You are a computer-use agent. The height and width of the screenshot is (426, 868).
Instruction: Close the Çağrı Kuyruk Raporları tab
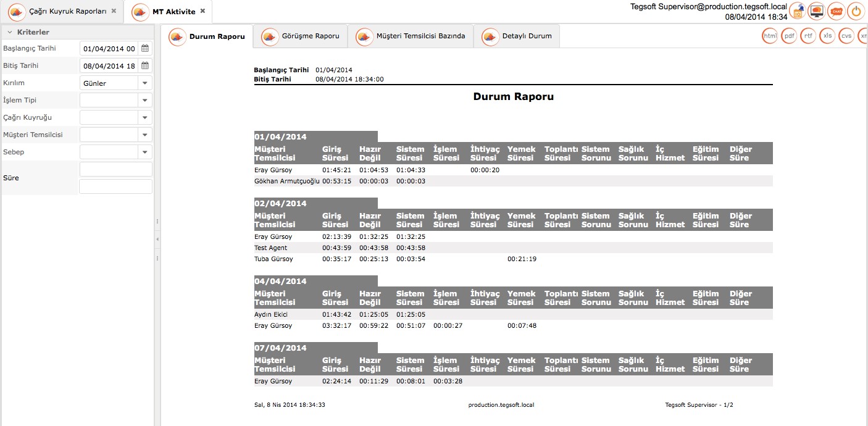(x=114, y=11)
